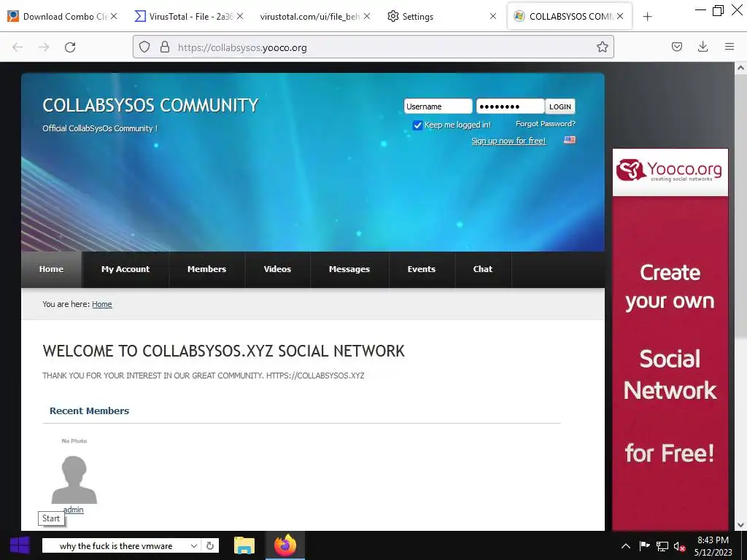Click scrollbar down arrow
Image resolution: width=747 pixels, height=560 pixels.
740,525
